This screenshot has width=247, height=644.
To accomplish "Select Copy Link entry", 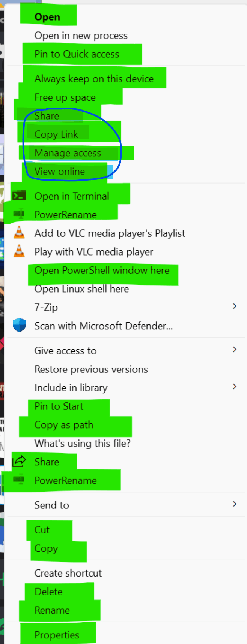I will (56, 134).
